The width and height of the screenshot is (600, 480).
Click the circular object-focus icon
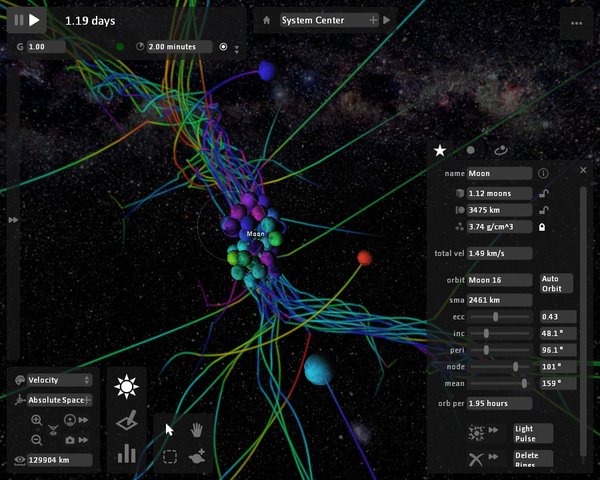(70, 420)
